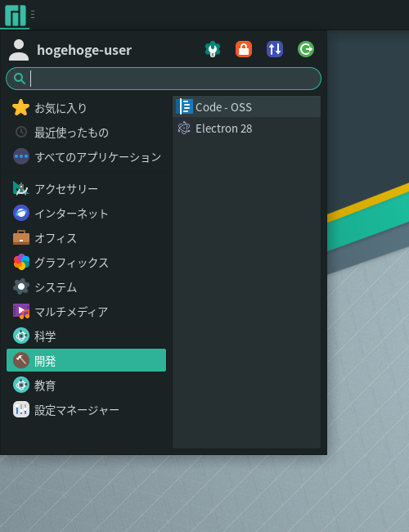409x532 pixels.
Task: Focus the menu search field
Action: [164, 79]
